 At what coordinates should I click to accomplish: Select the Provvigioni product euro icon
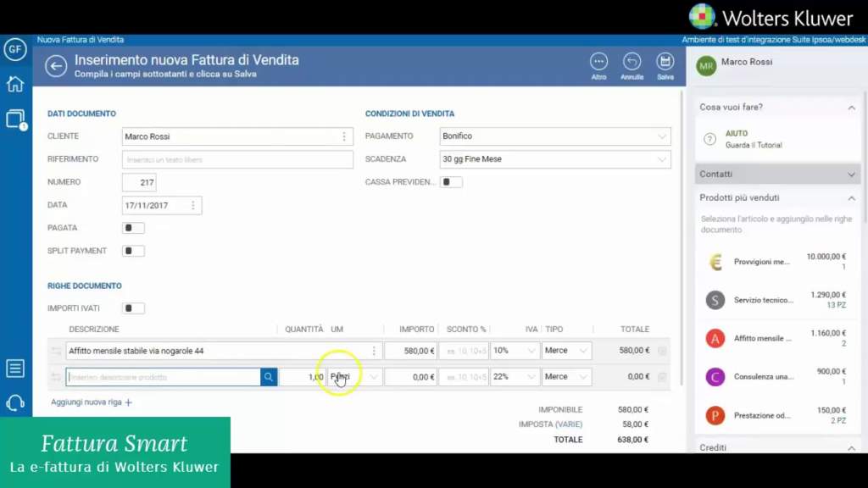point(715,262)
